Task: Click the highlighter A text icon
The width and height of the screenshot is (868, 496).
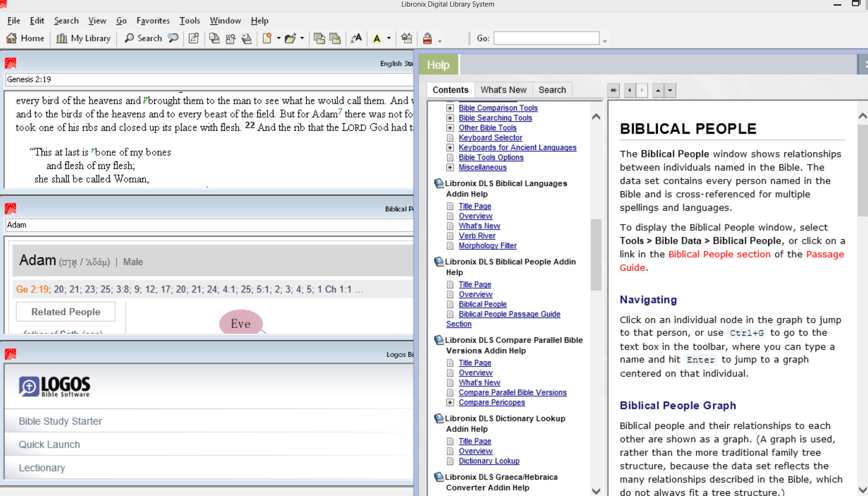Action: pyautogui.click(x=377, y=39)
